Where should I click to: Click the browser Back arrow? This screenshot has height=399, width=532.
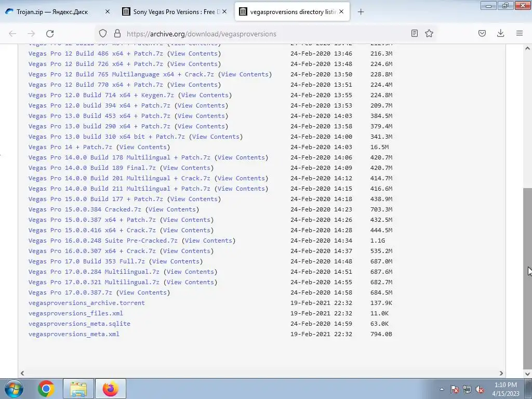pyautogui.click(x=12, y=34)
